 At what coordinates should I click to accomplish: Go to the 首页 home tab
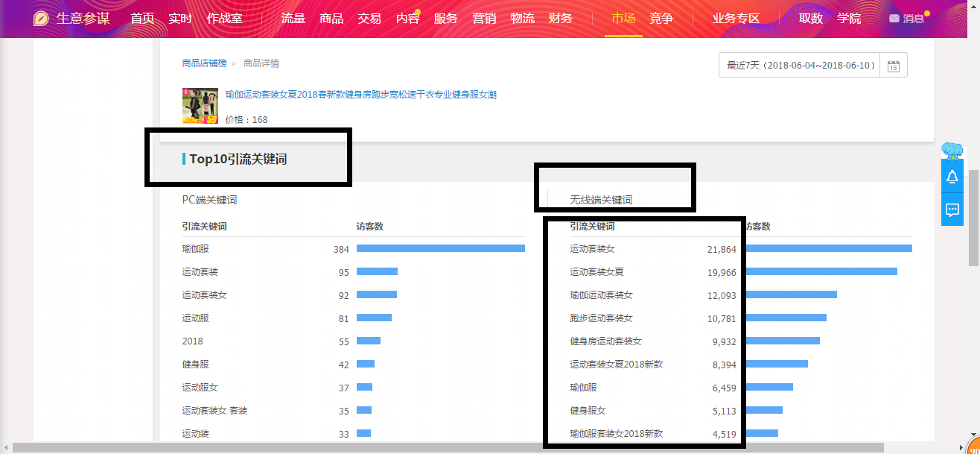pyautogui.click(x=142, y=19)
